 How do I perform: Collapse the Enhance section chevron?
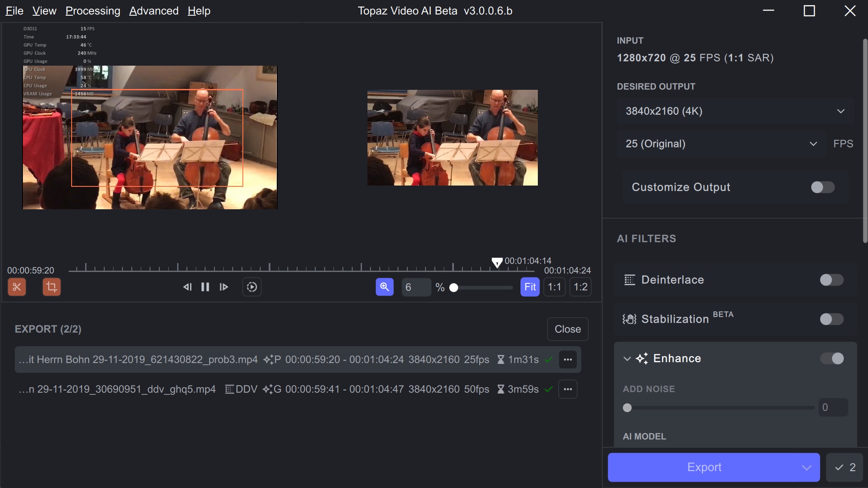coord(627,358)
